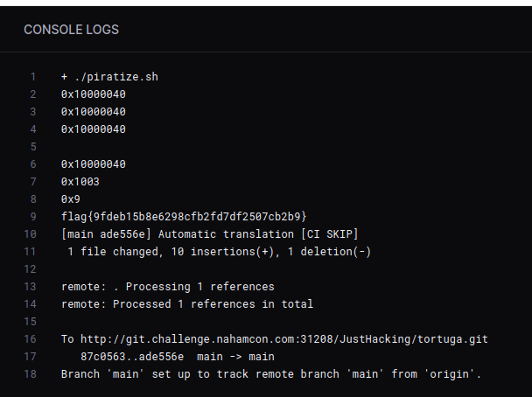Image resolution: width=532 pixels, height=397 pixels.
Task: Select line number 9 gutter entry
Action: coord(33,216)
